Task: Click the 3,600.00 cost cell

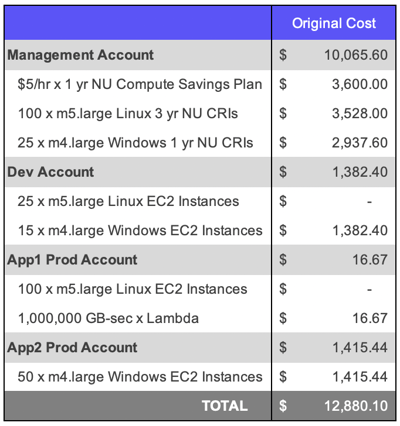Action: pyautogui.click(x=360, y=84)
